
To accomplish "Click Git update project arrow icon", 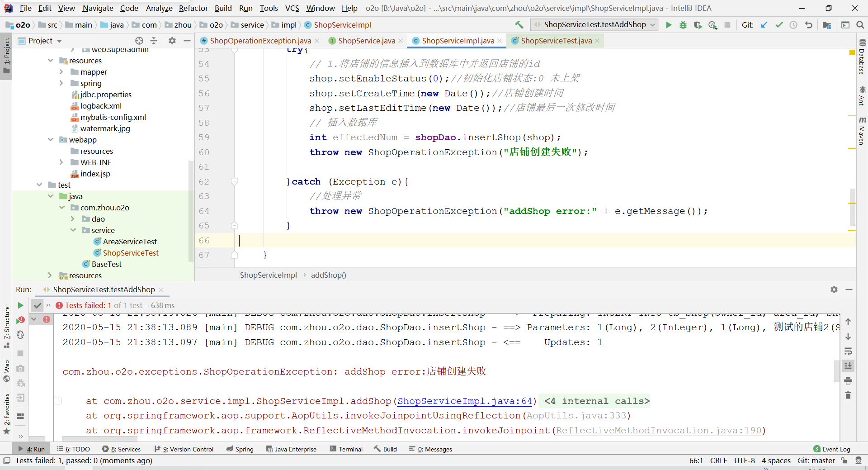I will point(764,25).
